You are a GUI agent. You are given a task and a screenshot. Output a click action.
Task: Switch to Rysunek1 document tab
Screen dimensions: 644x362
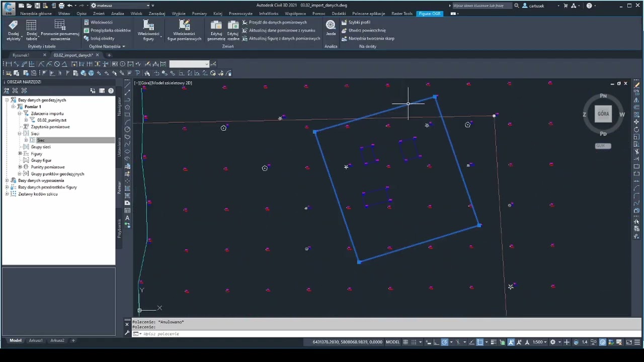point(21,55)
